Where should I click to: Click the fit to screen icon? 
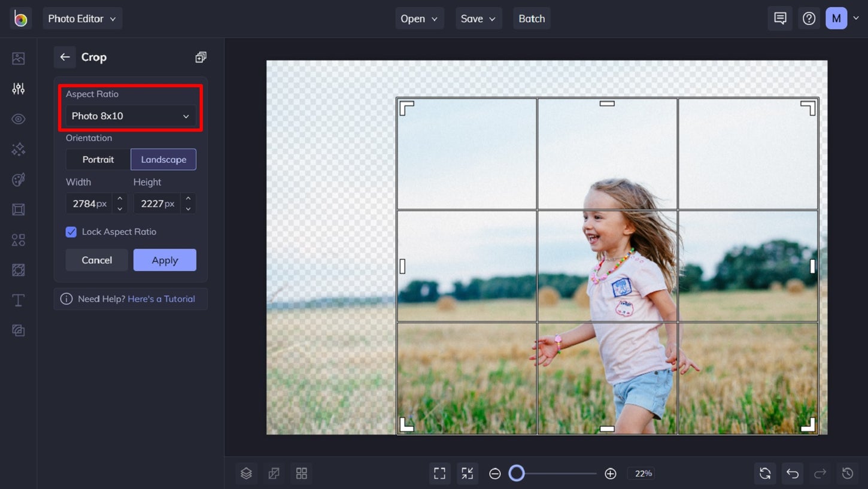pos(439,473)
